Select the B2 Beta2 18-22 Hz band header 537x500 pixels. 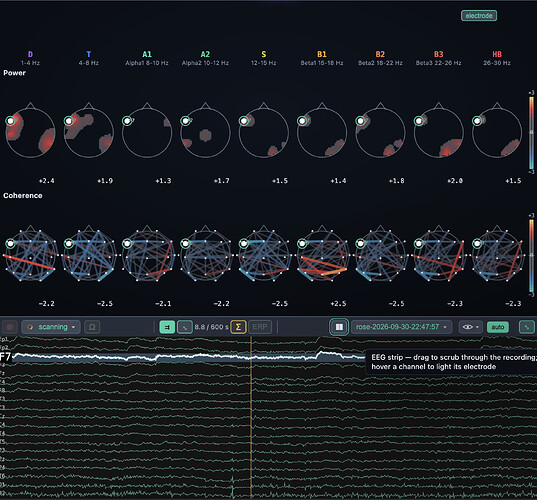[380, 58]
